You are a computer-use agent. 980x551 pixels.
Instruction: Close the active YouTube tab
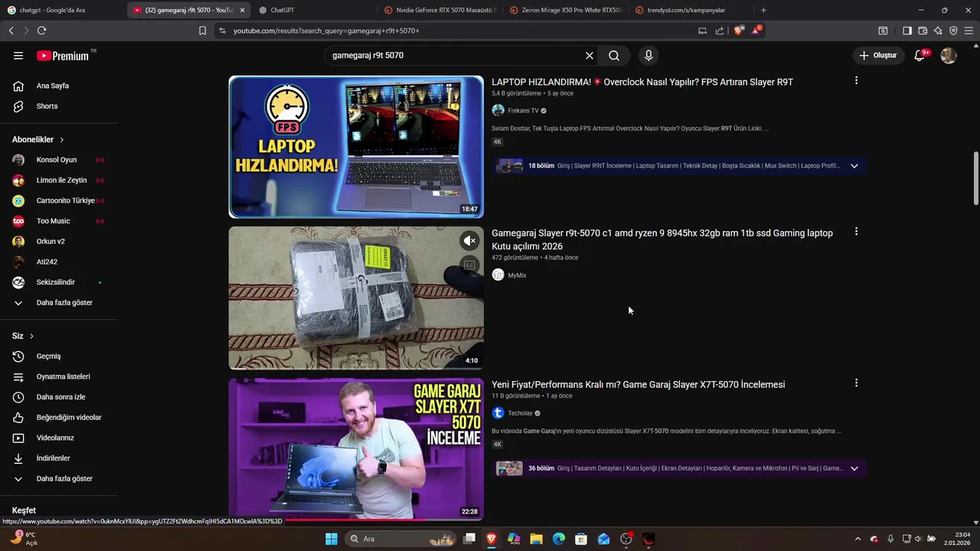click(243, 10)
